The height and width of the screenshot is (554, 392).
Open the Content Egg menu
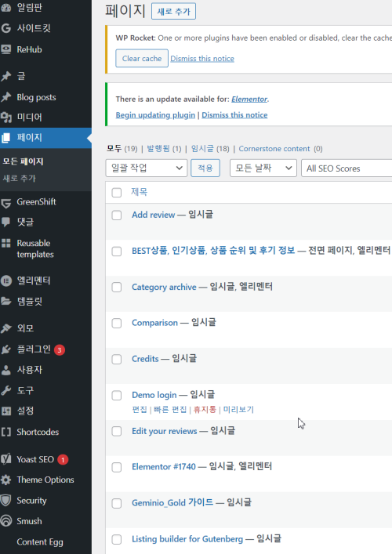point(40,542)
